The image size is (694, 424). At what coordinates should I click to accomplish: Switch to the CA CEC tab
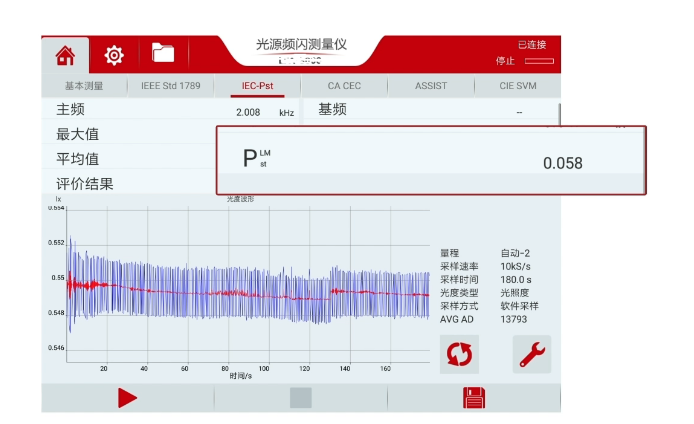(344, 86)
